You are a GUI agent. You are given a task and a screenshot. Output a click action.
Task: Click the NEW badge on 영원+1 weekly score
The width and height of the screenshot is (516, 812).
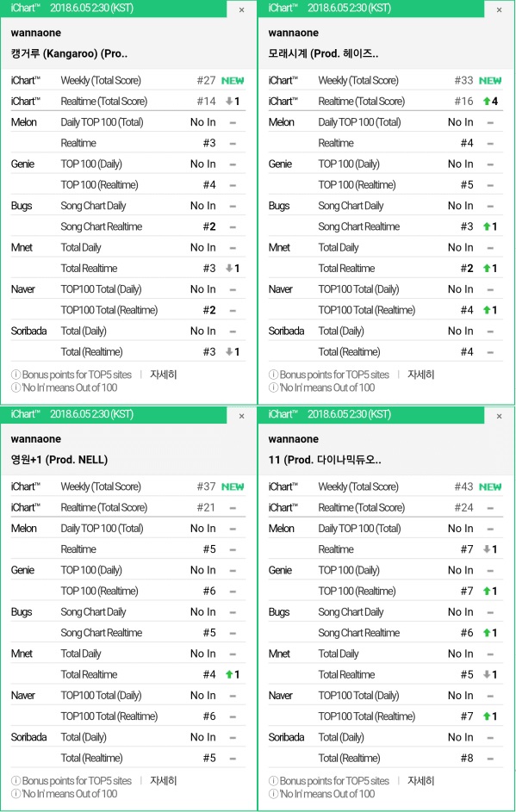(x=231, y=487)
